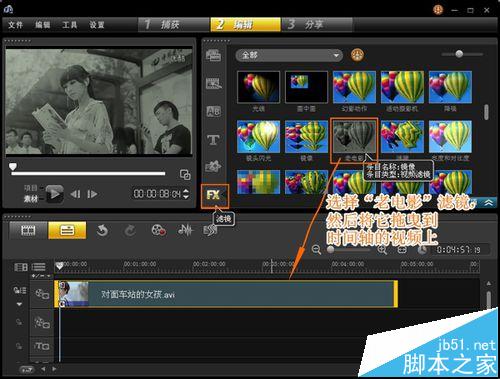Toggle video track ripple lock icon
The image size is (500, 379).
tap(20, 290)
